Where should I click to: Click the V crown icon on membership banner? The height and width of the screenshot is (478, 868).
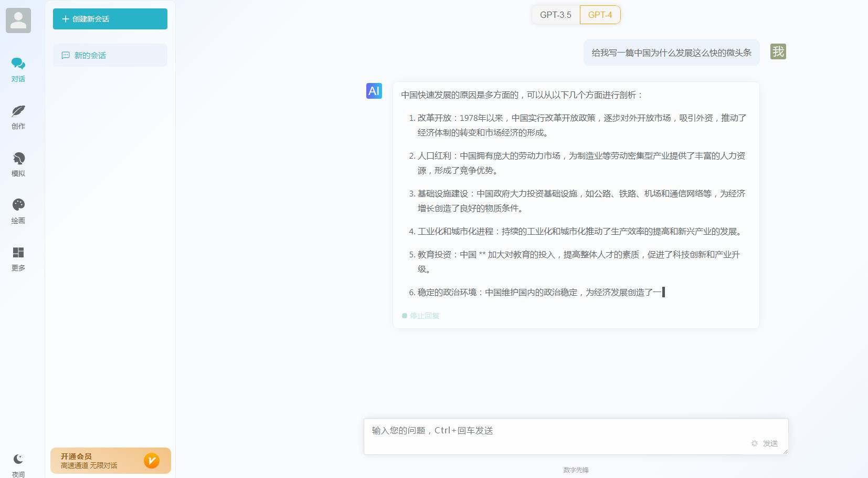coord(152,461)
